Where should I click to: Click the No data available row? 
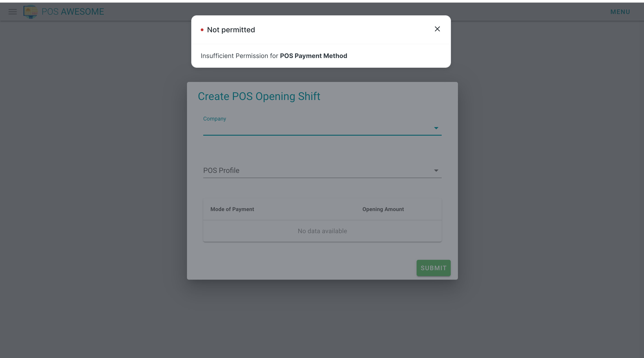[322, 231]
